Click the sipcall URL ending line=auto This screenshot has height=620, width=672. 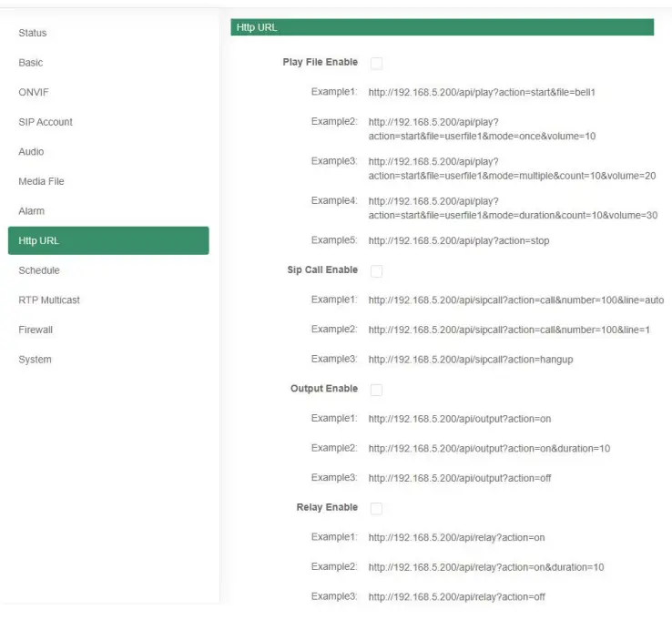(x=516, y=300)
